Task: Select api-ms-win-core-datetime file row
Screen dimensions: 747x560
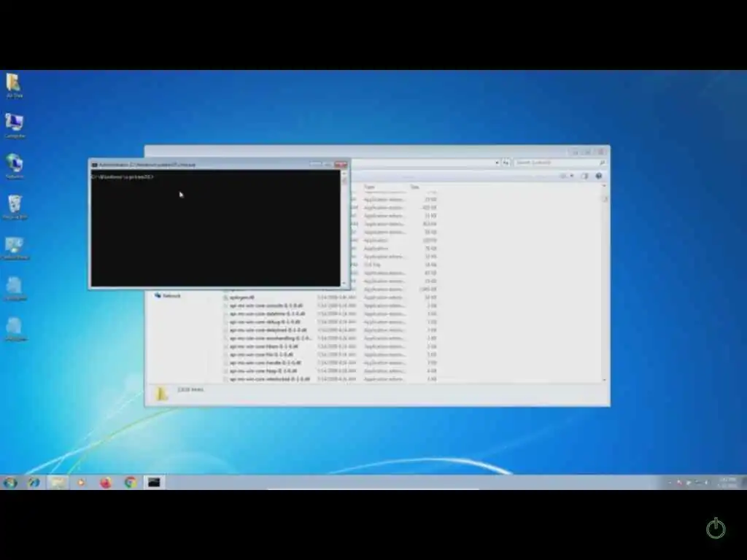Action: point(330,314)
